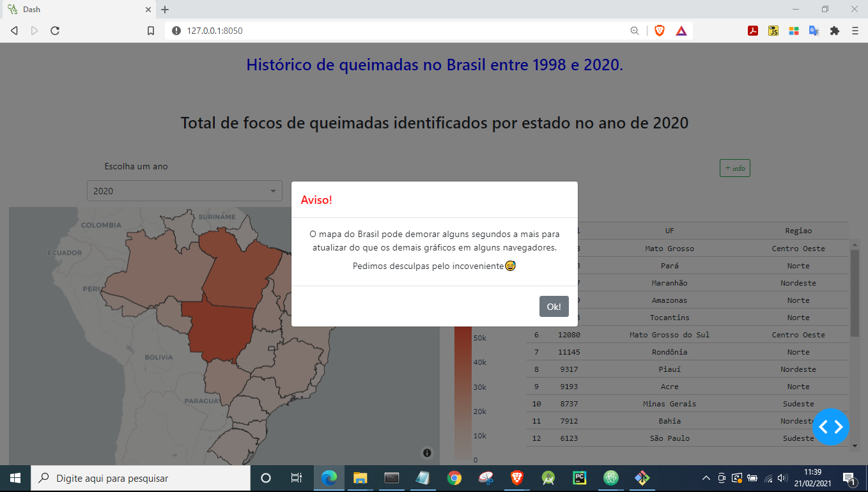Open the browser hamburger menu
868x492 pixels.
855,30
